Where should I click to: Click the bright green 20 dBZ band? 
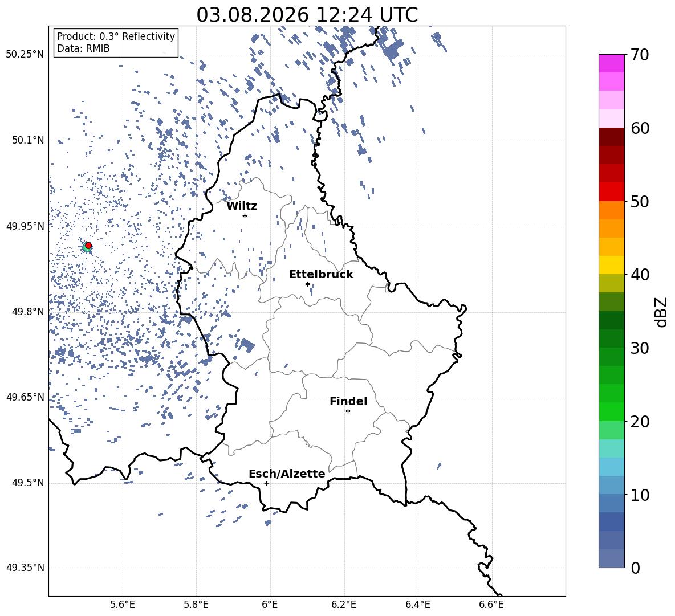pos(611,411)
